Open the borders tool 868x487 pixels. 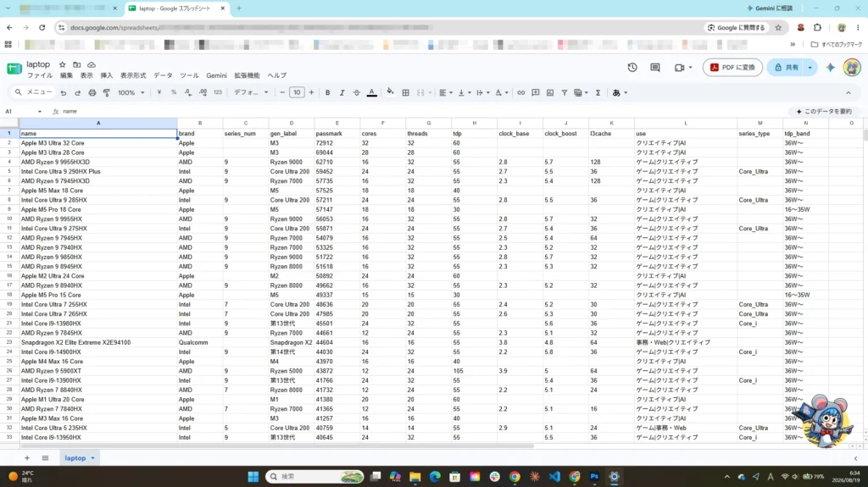click(405, 93)
